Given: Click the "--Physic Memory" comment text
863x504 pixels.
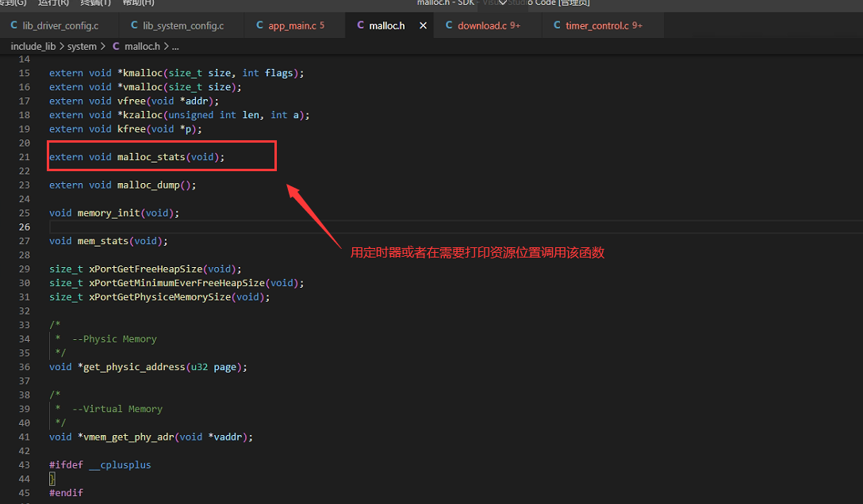Looking at the screenshot, I should tap(114, 339).
